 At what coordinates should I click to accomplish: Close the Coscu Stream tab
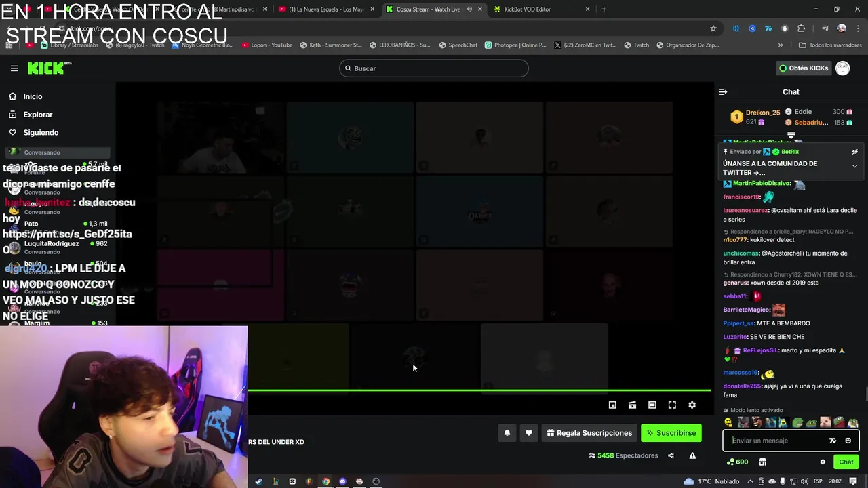[x=480, y=9]
